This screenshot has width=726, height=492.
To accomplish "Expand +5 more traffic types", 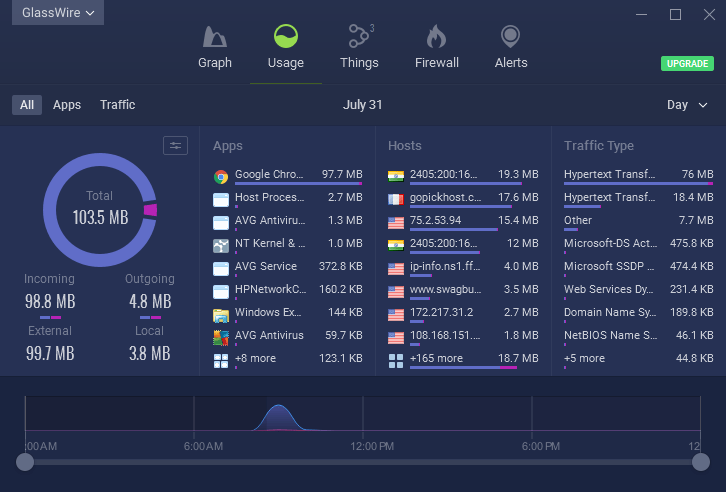I will (x=638, y=359).
